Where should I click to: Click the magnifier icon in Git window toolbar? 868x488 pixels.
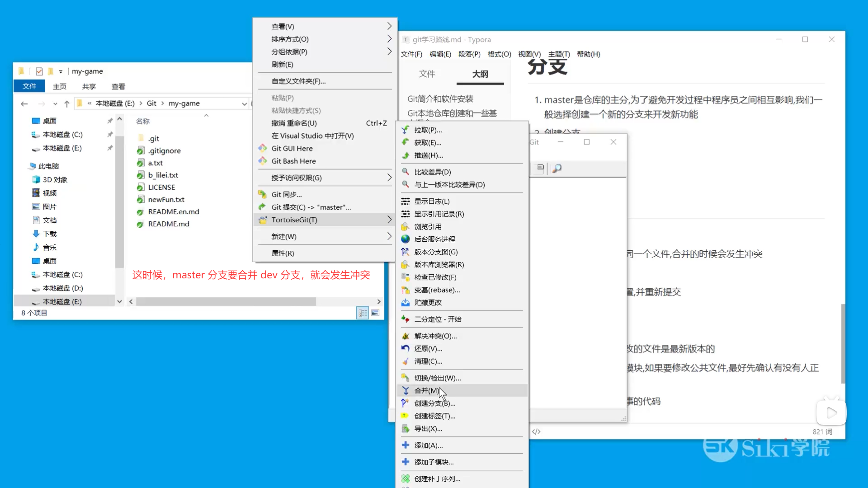point(557,169)
